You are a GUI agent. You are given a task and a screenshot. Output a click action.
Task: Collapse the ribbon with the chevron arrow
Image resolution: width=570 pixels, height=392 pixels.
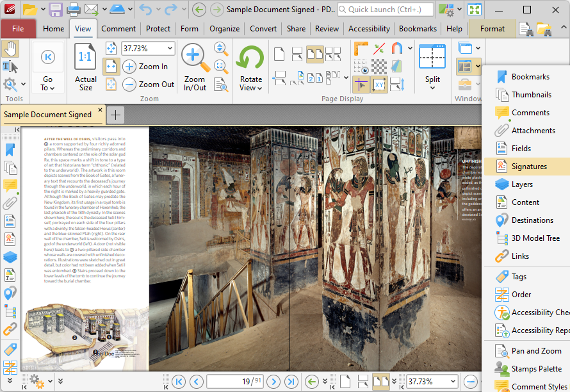click(563, 28)
